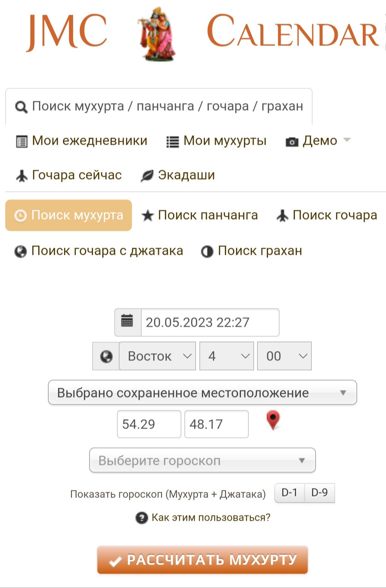
Task: Click the magnifier icon in search tab
Action: (21, 107)
